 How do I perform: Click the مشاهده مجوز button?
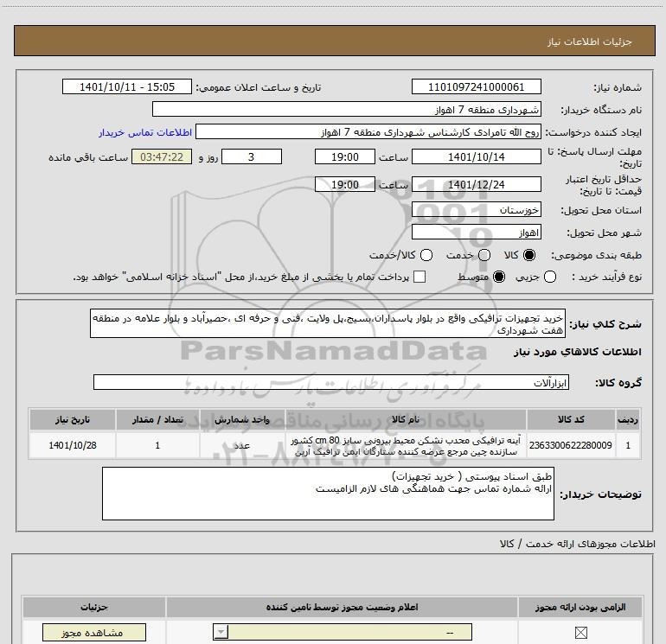click(x=94, y=633)
